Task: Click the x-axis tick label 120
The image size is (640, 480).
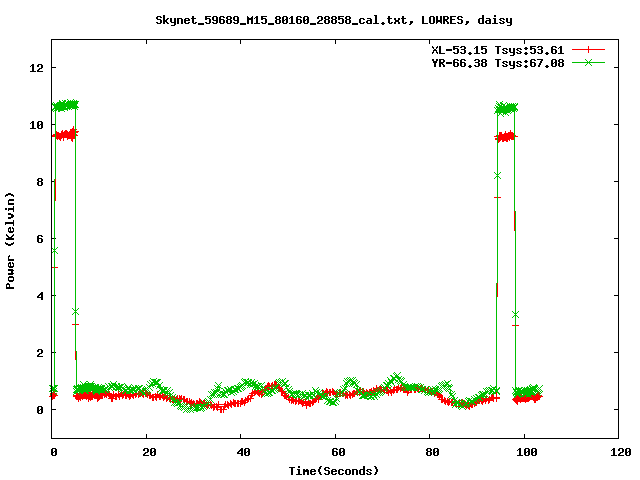Action: click(621, 452)
